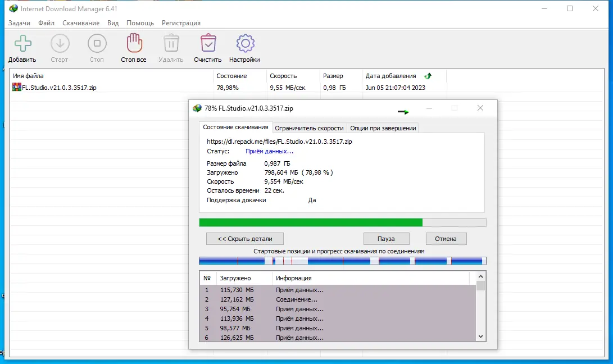Minimize the download progress dialog
Screen dimensions: 613x364
coord(429,108)
